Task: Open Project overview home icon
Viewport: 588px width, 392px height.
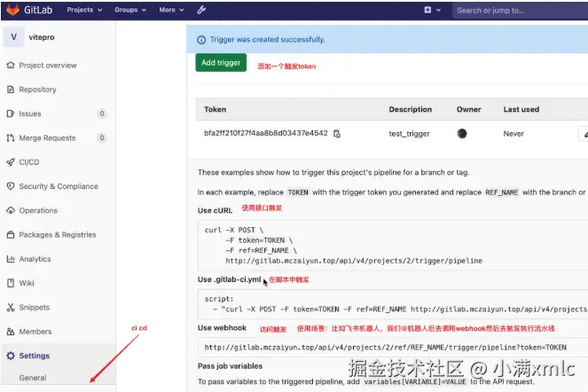Action: click(11, 66)
